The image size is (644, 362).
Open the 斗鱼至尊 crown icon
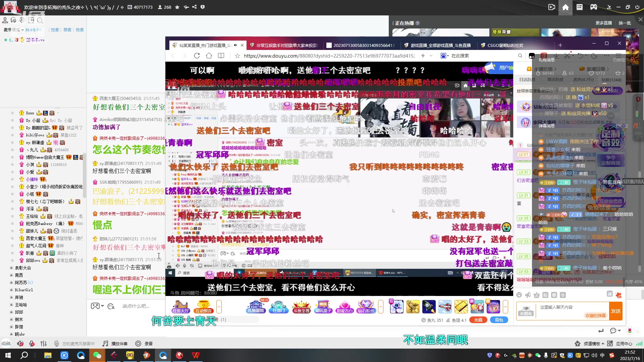[x=301, y=307]
